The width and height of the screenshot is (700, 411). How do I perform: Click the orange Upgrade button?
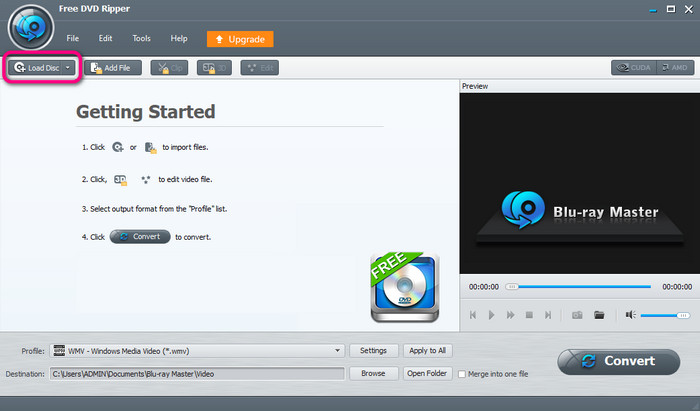tap(240, 39)
